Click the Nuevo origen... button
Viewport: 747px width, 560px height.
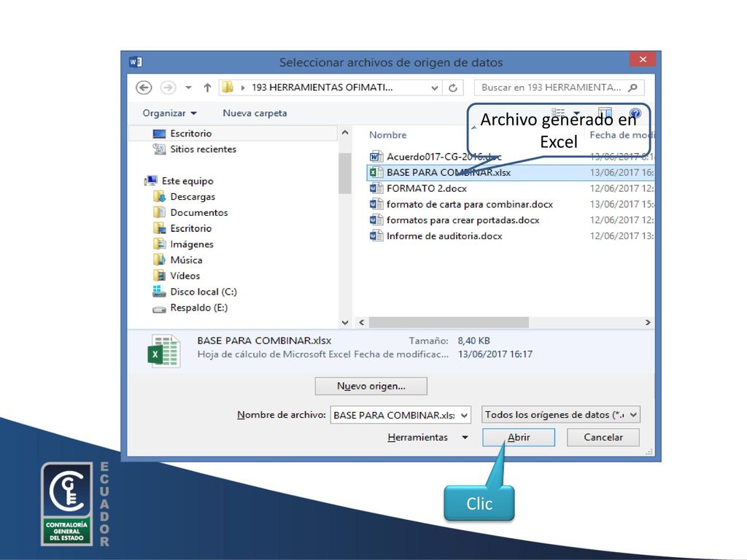pos(371,386)
